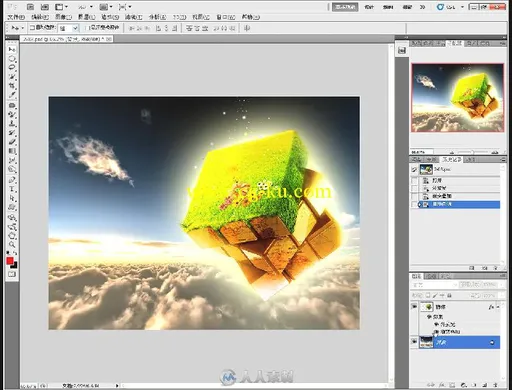Select the Path Selection tool
The height and width of the screenshot is (390, 512).
pyautogui.click(x=12, y=198)
